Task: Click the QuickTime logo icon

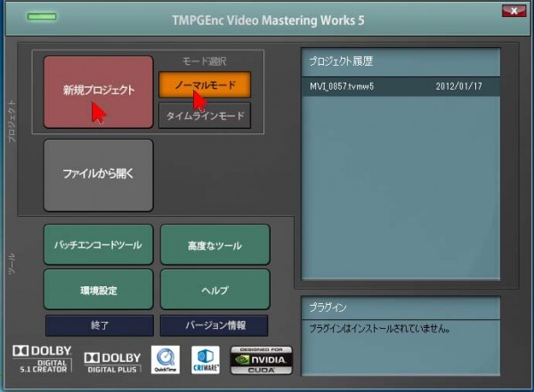Action: coord(166,360)
